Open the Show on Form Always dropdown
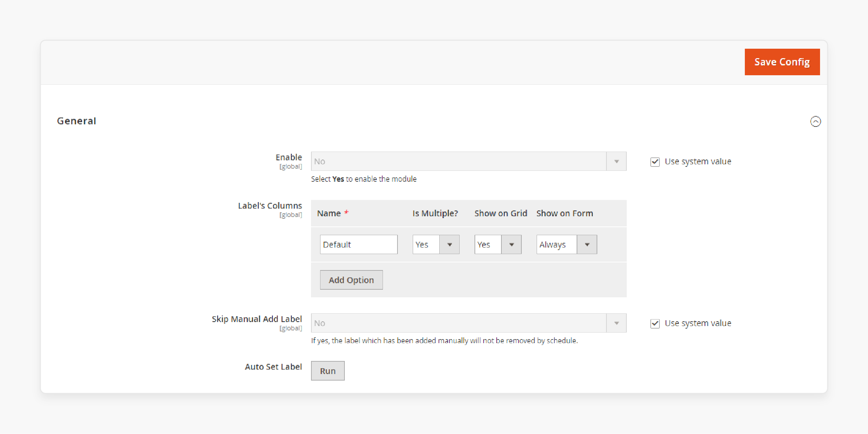This screenshot has height=434, width=868. 566,245
